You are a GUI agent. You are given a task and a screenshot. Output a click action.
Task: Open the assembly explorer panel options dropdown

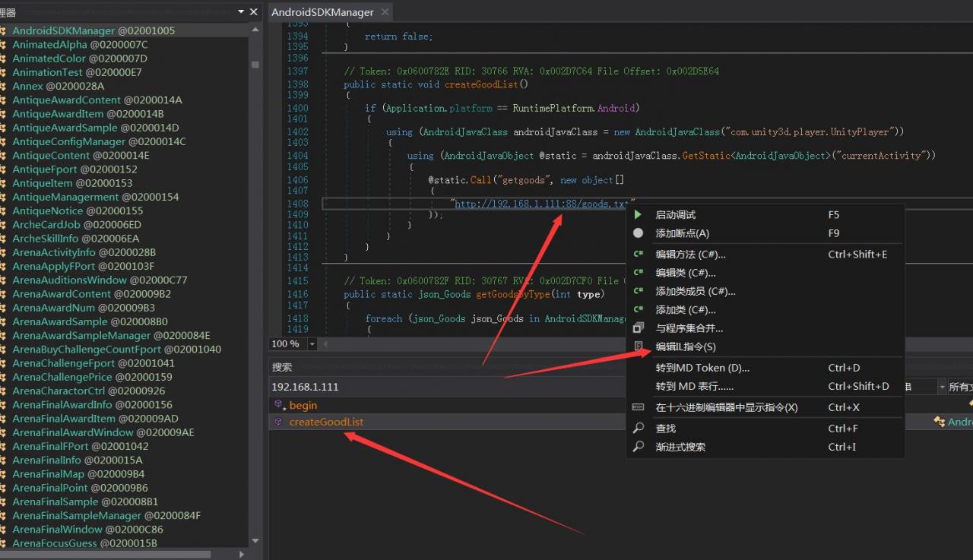pos(242,11)
